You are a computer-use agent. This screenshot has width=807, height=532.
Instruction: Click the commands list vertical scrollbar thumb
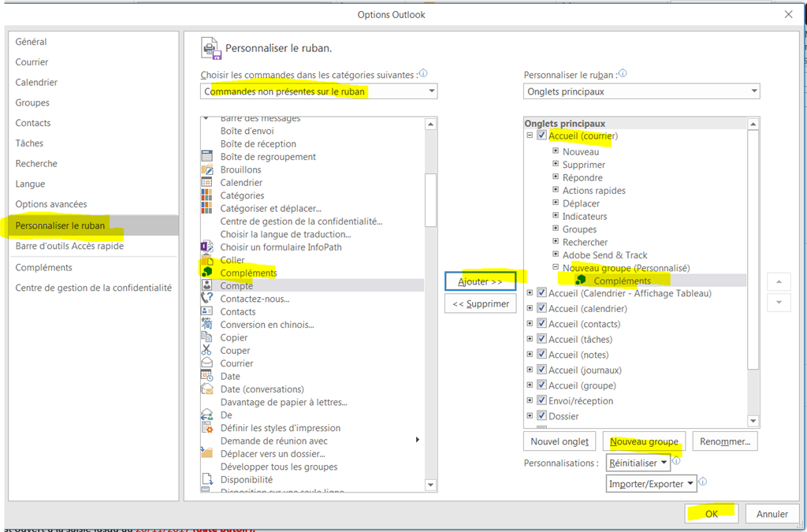[431, 199]
